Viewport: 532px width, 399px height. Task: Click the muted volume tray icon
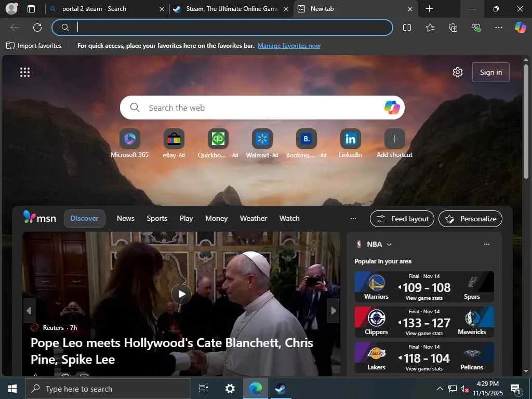(x=464, y=389)
